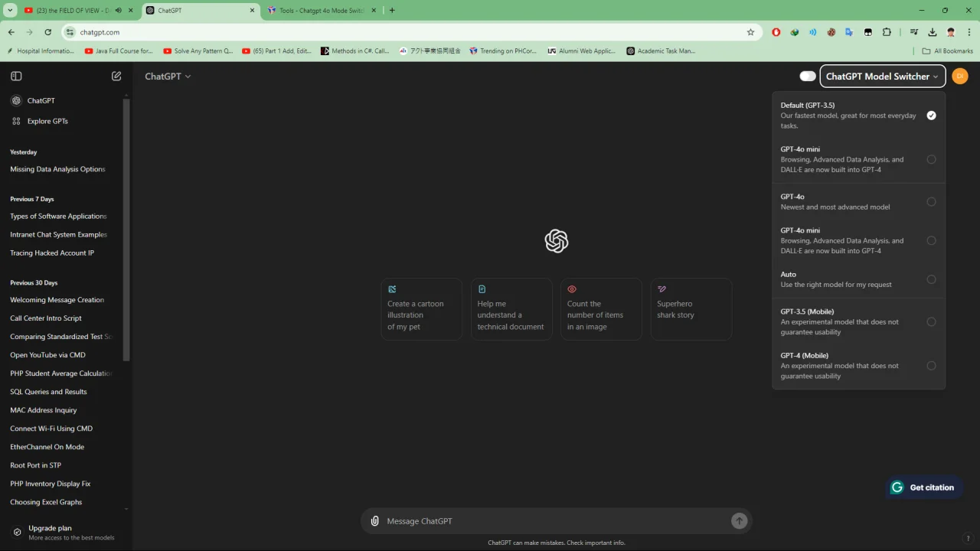The width and height of the screenshot is (980, 551).
Task: Open the media control playlist icon
Action: pos(914,32)
